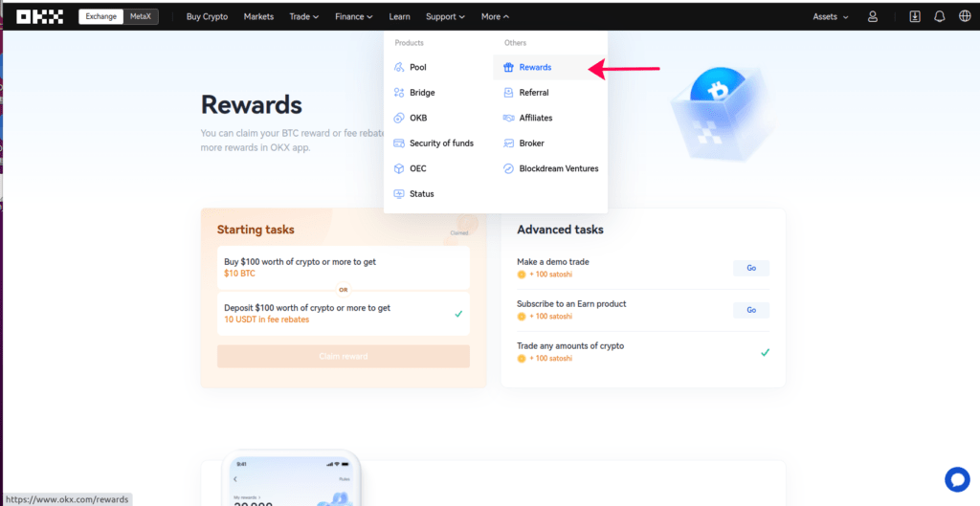The width and height of the screenshot is (980, 506).
Task: Click the Trade any amounts of crypto text
Action: 570,345
